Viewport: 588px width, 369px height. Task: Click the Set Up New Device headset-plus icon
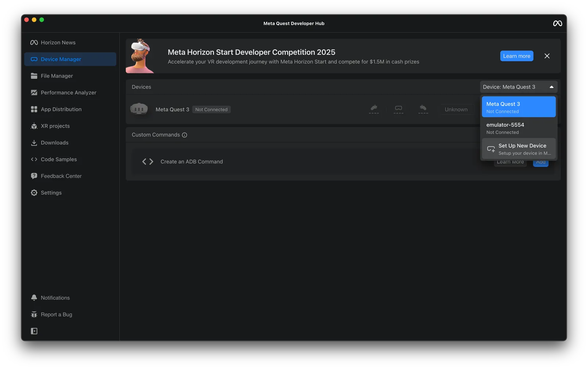pos(491,149)
